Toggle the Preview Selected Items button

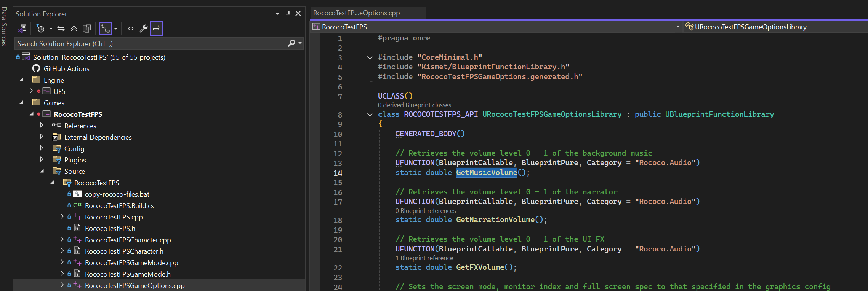tap(157, 29)
